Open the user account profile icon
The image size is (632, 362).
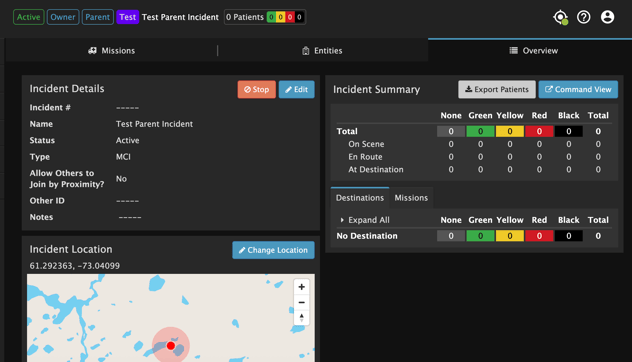(607, 17)
